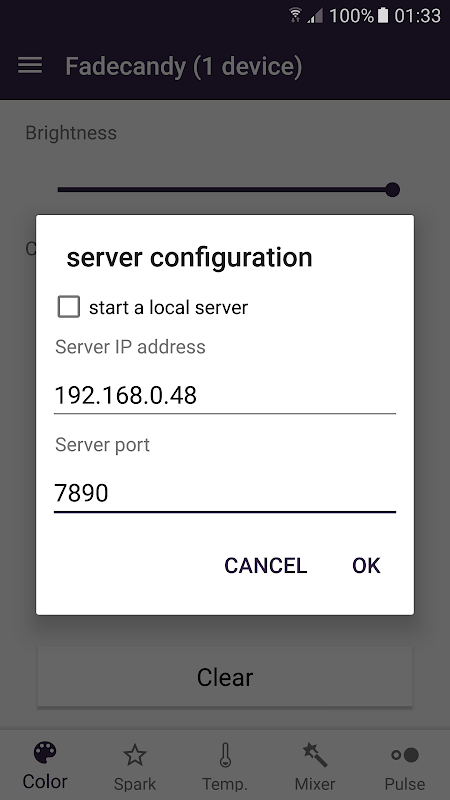The width and height of the screenshot is (450, 800).
Task: Switch to the Spark tab label
Action: (x=135, y=784)
